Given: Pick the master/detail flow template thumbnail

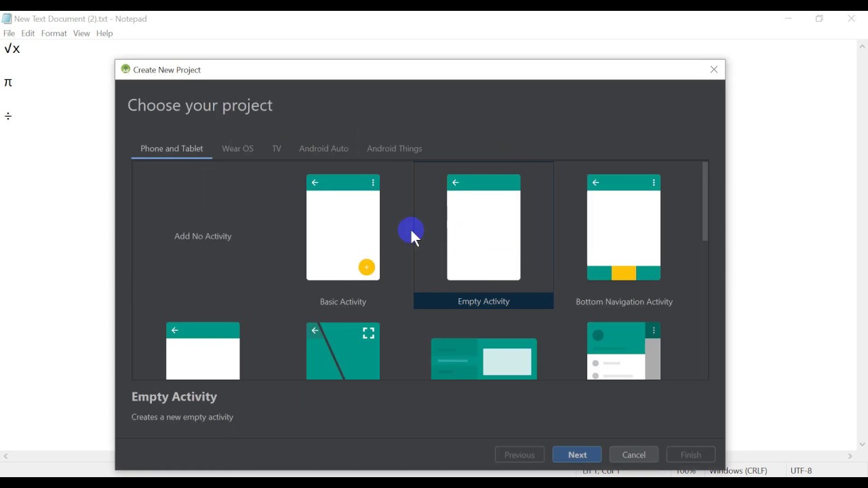Looking at the screenshot, I should point(484,359).
